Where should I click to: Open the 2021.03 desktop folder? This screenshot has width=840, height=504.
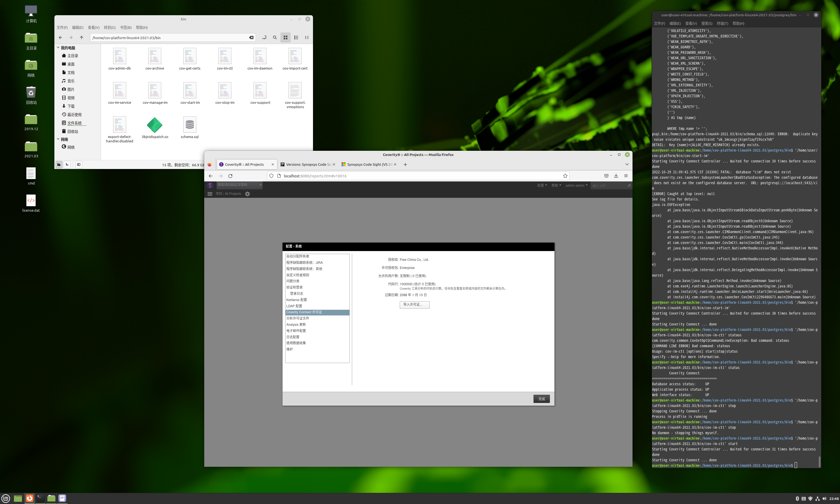31,149
